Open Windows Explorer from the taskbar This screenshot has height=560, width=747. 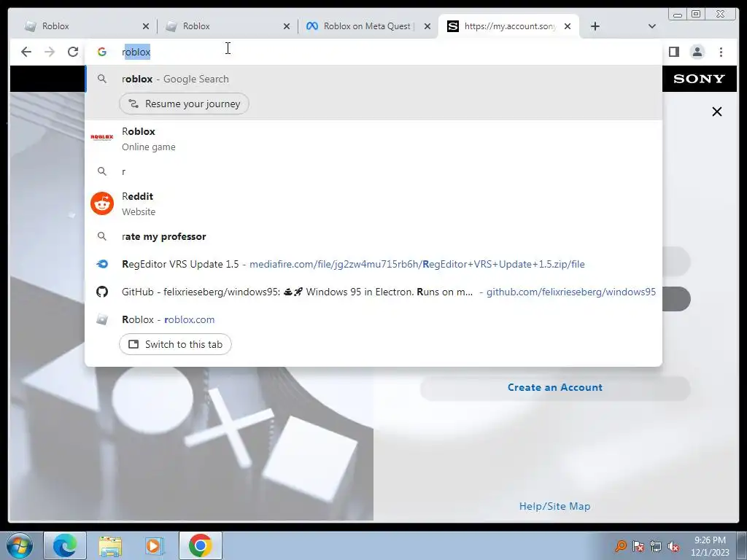[x=110, y=545]
